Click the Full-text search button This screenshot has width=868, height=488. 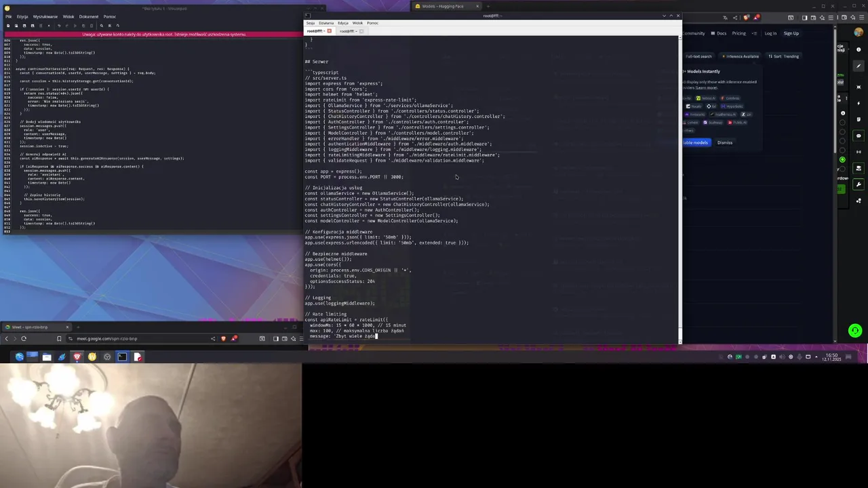click(x=698, y=56)
